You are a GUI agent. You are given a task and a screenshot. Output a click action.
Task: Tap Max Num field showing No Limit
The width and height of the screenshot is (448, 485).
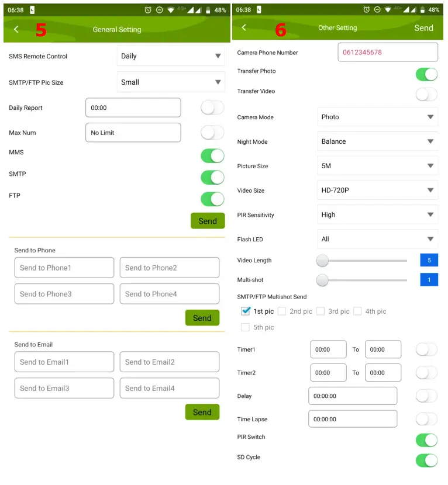pyautogui.click(x=133, y=133)
